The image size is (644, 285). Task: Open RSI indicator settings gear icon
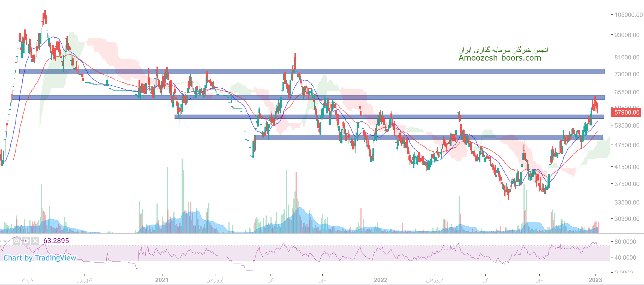[x=26, y=241]
